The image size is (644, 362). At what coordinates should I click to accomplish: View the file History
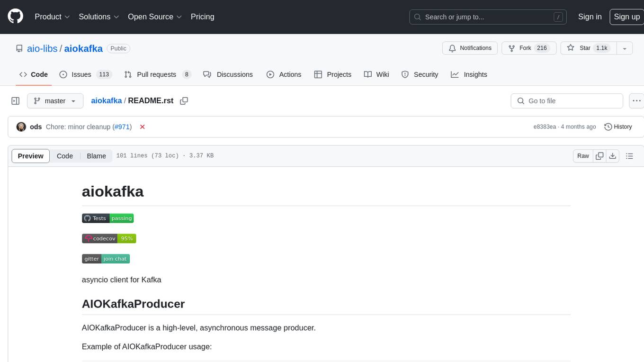click(618, 127)
